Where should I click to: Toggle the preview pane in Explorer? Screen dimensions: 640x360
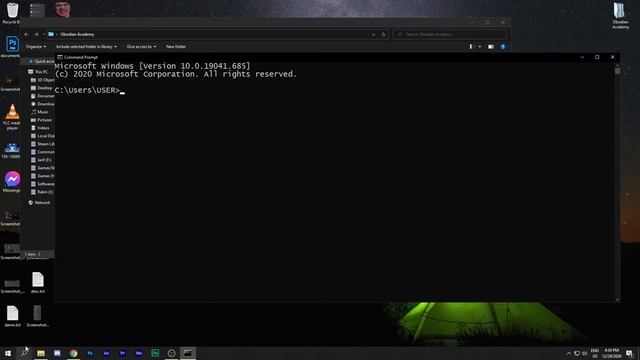[491, 47]
